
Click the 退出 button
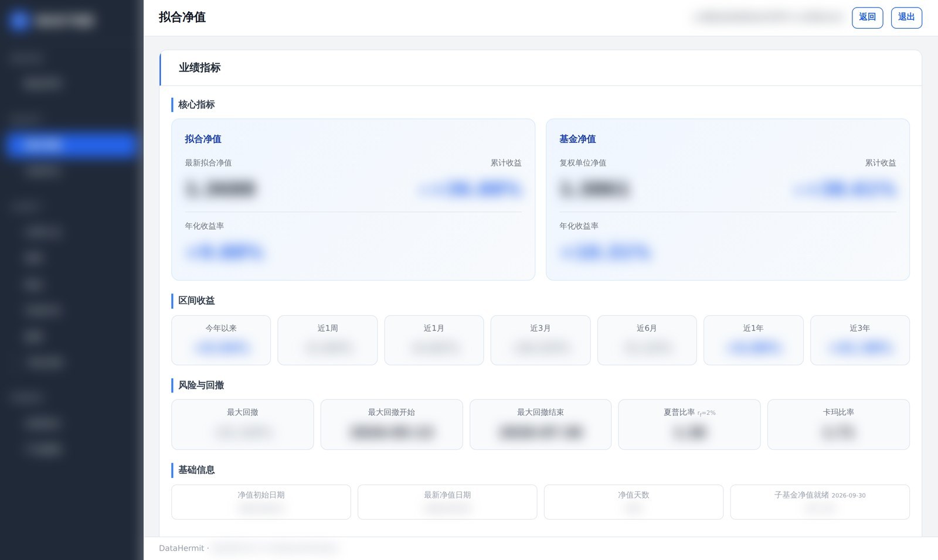pos(906,18)
